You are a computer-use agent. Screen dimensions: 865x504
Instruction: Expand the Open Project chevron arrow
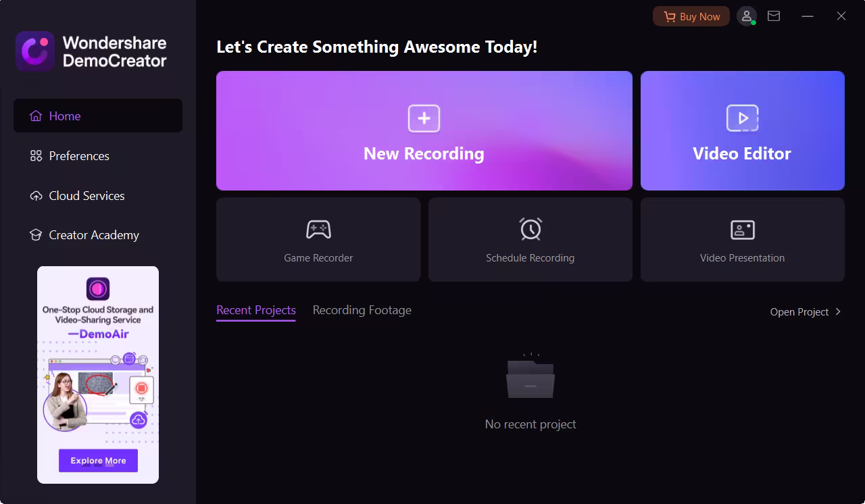click(838, 311)
